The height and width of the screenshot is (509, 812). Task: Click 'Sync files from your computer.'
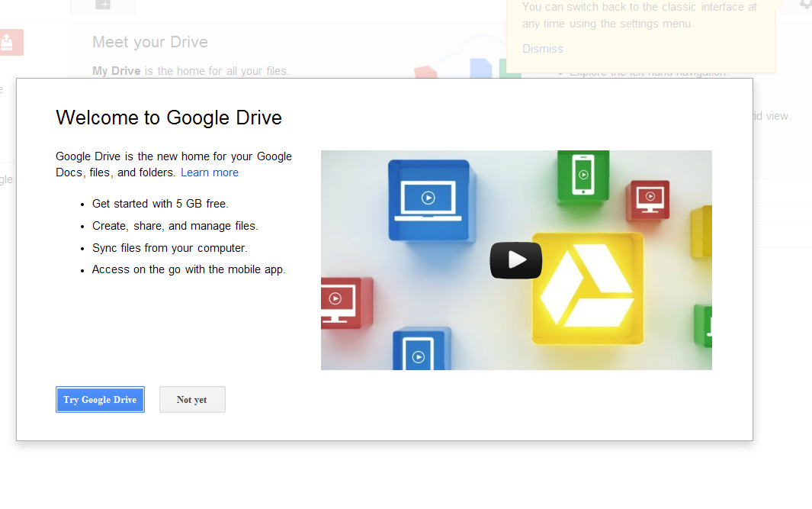170,248
